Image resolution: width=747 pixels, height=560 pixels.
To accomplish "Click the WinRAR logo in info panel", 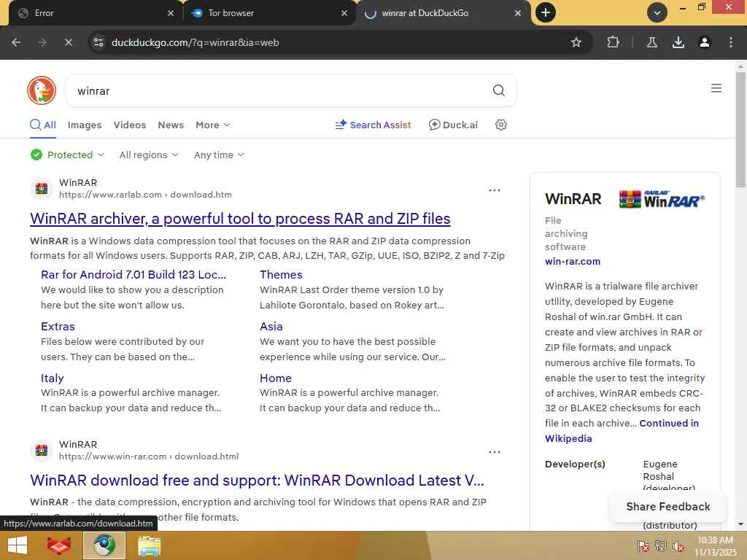I will [662, 199].
